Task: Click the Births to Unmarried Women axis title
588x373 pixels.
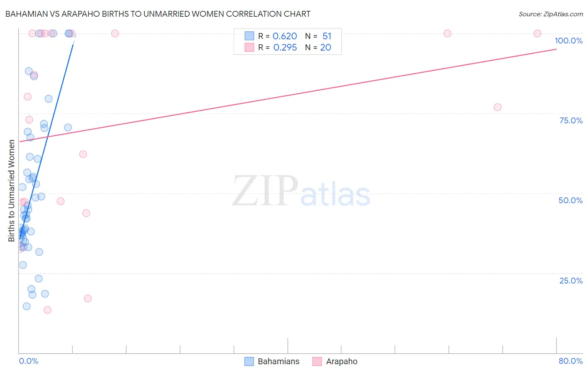Action: pos(11,191)
